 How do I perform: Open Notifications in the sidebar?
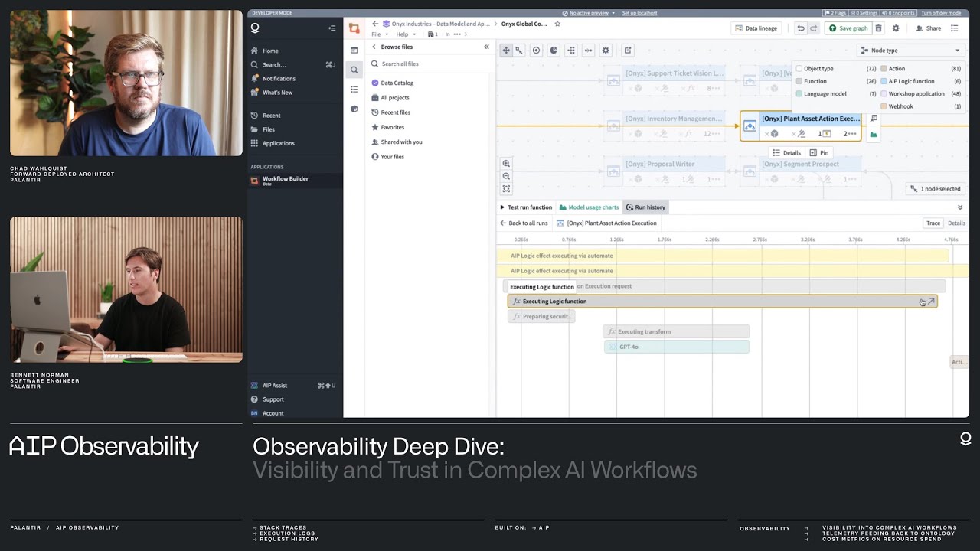[279, 79]
